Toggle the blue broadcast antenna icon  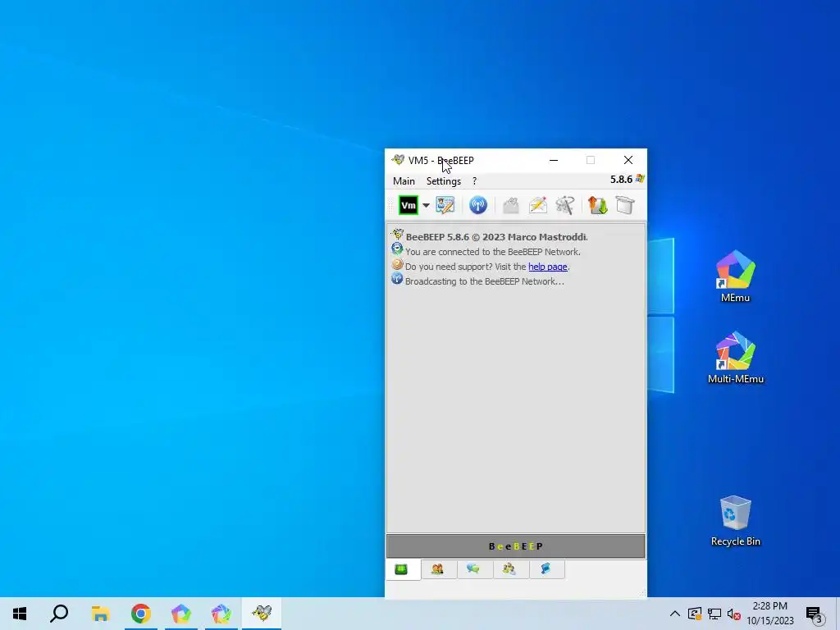click(478, 205)
